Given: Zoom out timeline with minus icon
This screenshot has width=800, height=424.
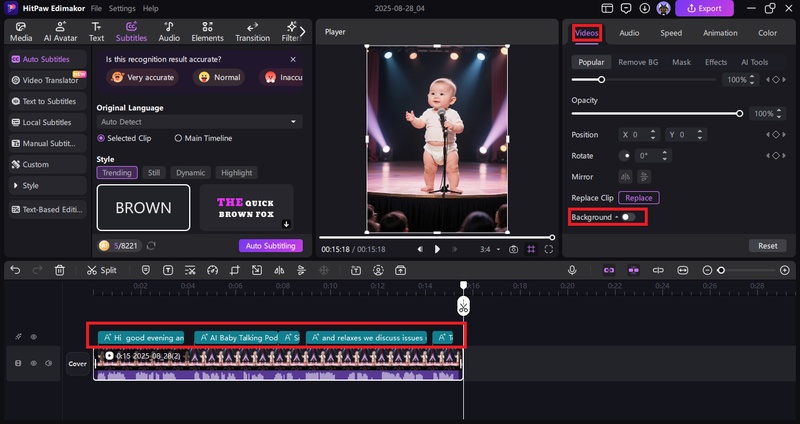Looking at the screenshot, I should click(x=707, y=270).
